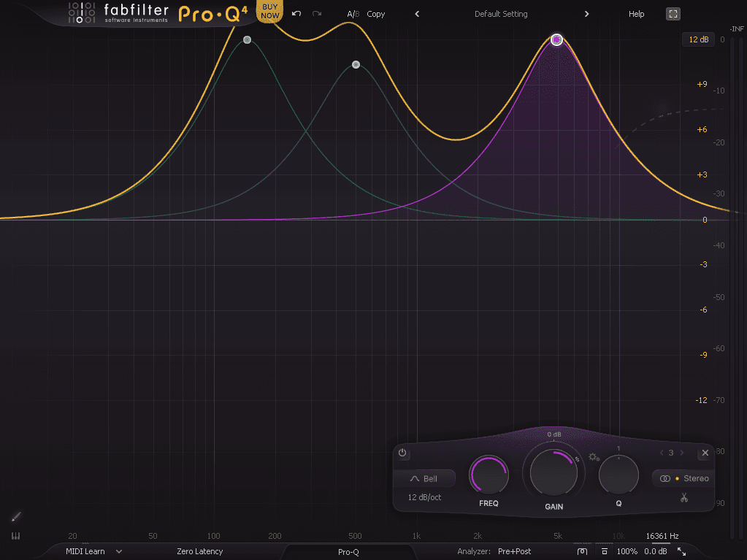This screenshot has height=560, width=747.
Task: Go to the next preset
Action: coord(586,14)
